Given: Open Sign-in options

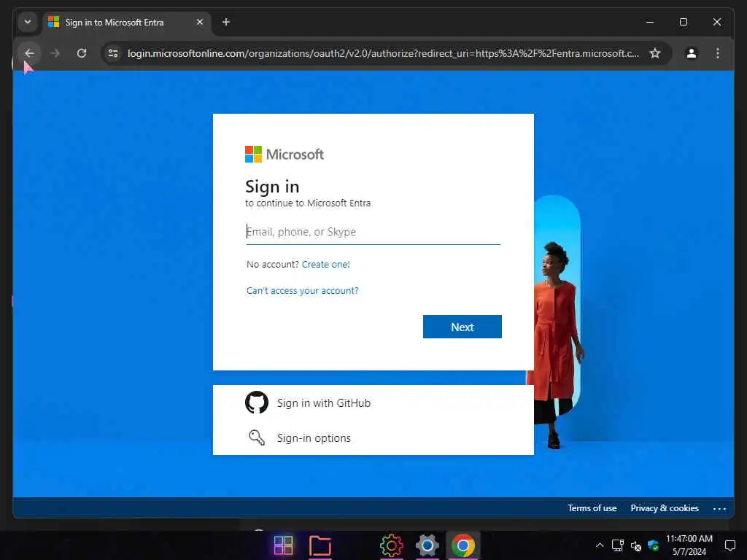Looking at the screenshot, I should coord(373,437).
